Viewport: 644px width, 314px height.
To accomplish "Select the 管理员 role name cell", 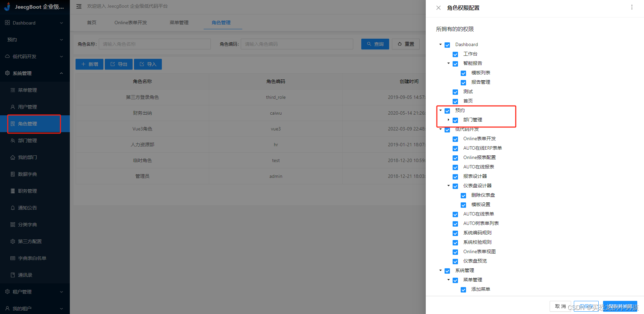I will point(142,176).
